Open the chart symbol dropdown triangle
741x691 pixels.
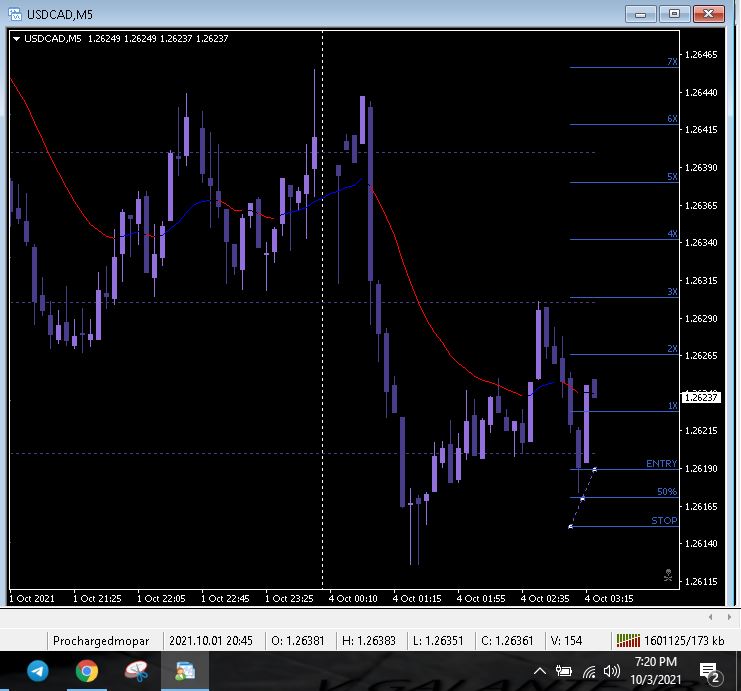pyautogui.click(x=16, y=39)
